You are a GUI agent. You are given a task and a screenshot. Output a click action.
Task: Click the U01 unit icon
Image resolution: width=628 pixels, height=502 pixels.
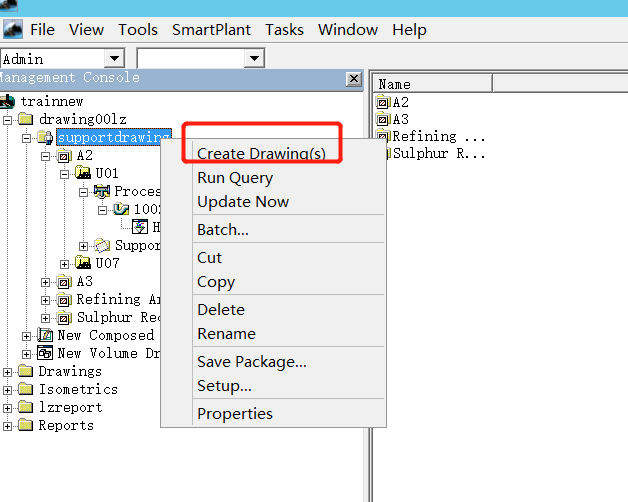coord(83,173)
